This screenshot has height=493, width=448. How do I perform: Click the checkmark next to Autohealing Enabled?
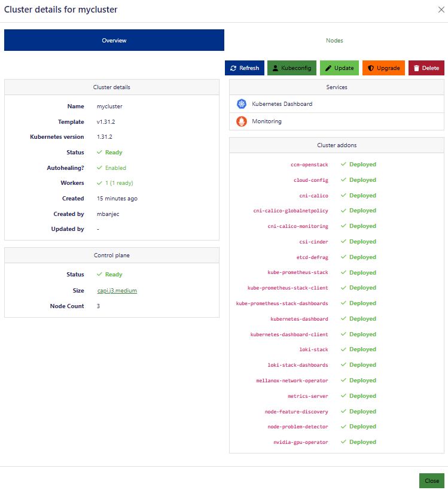pyautogui.click(x=100, y=168)
